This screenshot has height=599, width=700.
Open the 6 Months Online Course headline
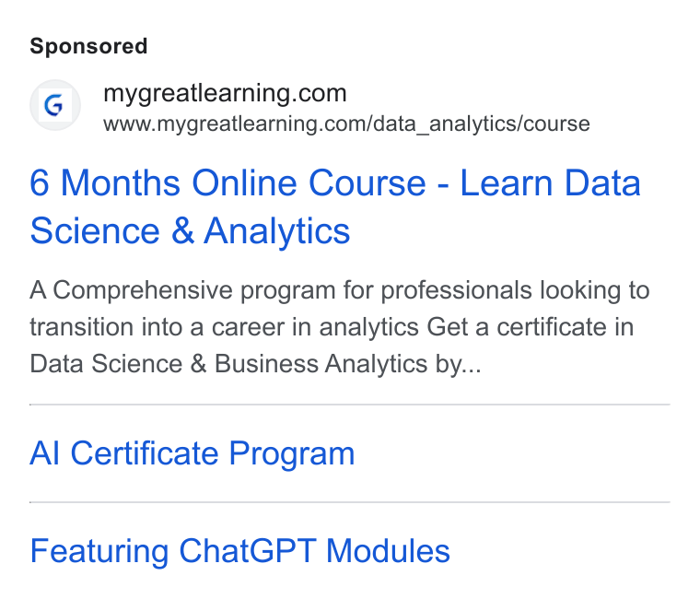[x=335, y=206]
